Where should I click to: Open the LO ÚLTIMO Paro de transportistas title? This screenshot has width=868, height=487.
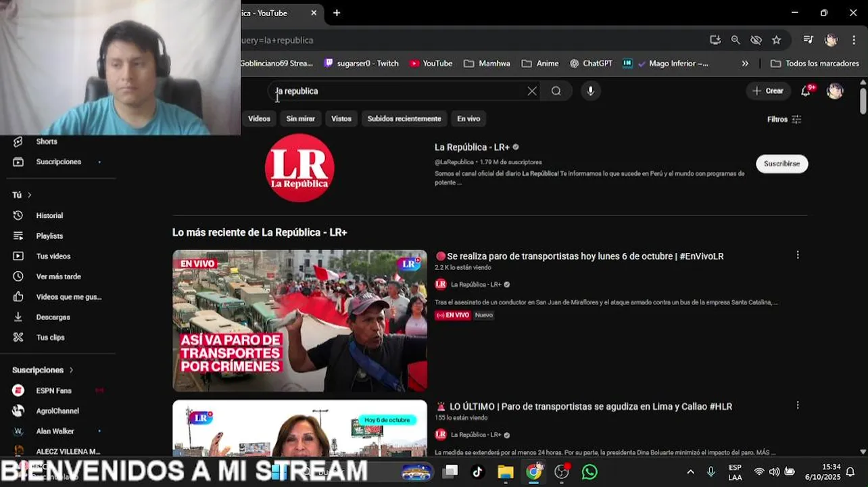(584, 407)
